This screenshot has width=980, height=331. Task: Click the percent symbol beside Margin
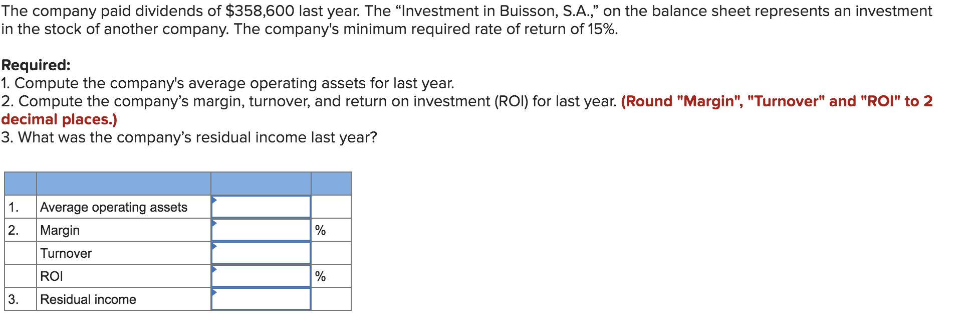click(x=320, y=230)
